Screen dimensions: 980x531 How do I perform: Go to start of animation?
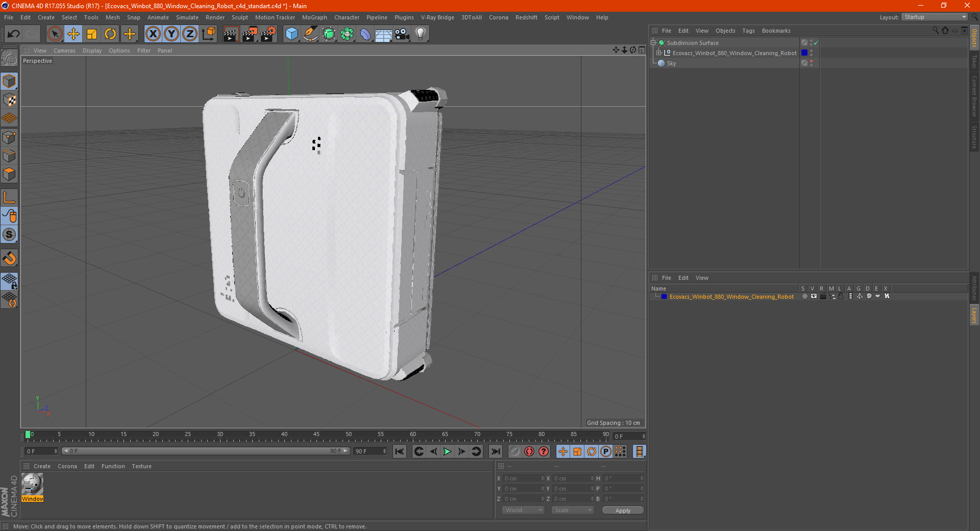pos(400,451)
